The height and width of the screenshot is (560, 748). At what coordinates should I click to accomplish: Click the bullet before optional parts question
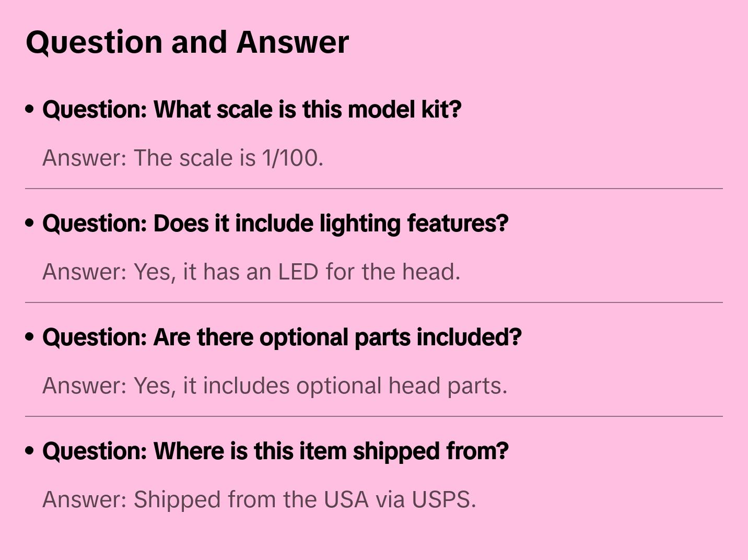pos(30,337)
